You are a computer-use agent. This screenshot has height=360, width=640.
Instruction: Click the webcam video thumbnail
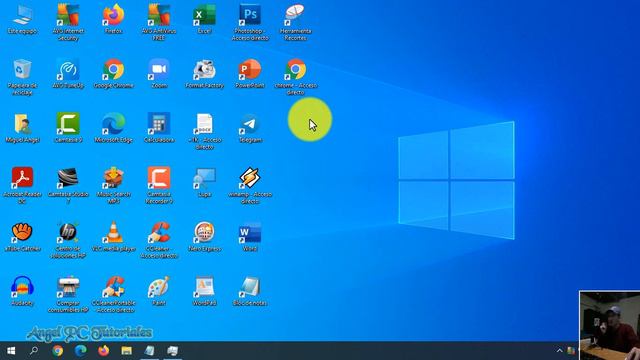pyautogui.click(x=610, y=325)
